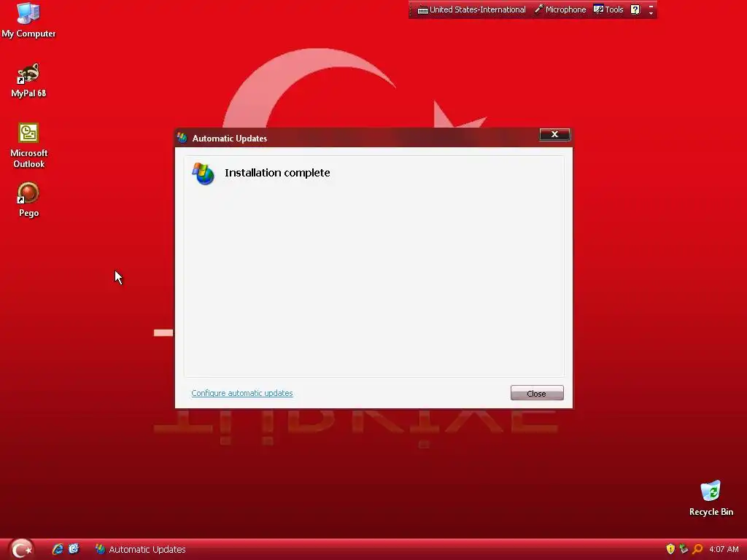This screenshot has height=560, width=747.
Task: Launch MyPal 68 browser shortcut
Action: click(x=28, y=80)
